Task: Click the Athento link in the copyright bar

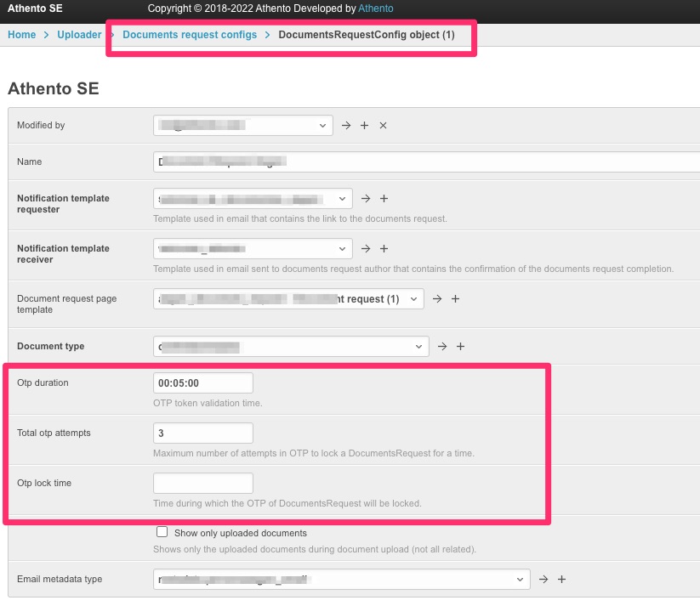Action: [376, 8]
